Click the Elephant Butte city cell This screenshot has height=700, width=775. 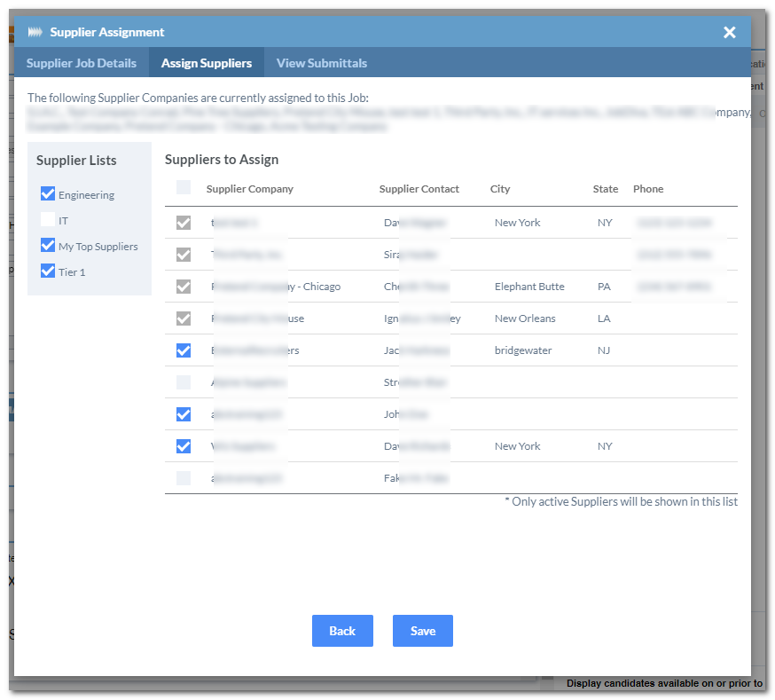click(529, 287)
